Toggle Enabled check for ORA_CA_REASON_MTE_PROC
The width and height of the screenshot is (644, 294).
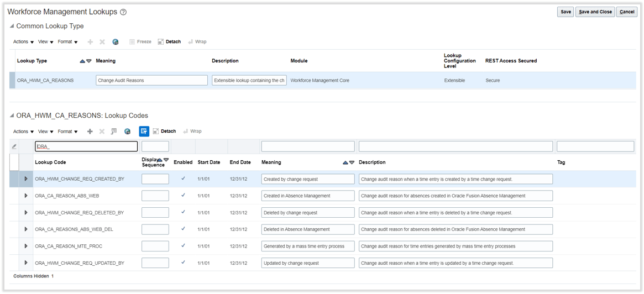[183, 245]
